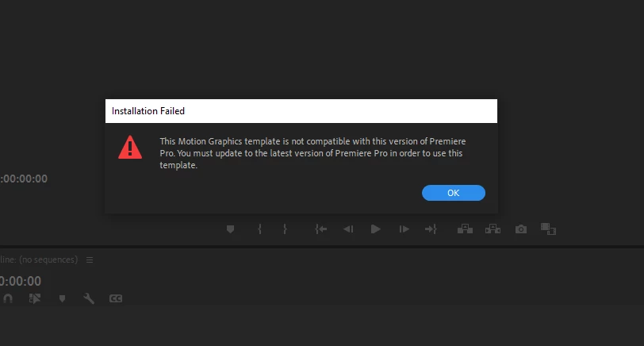Screen dimensions: 644x346
Task: Click the program monitor timecode
Action: 24,179
